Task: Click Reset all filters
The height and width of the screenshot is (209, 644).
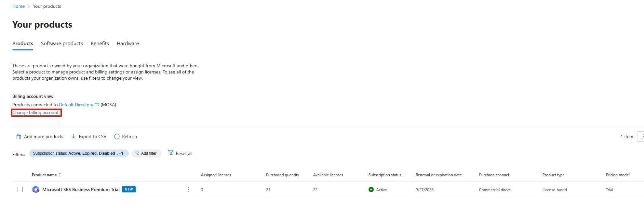Action: 180,153
